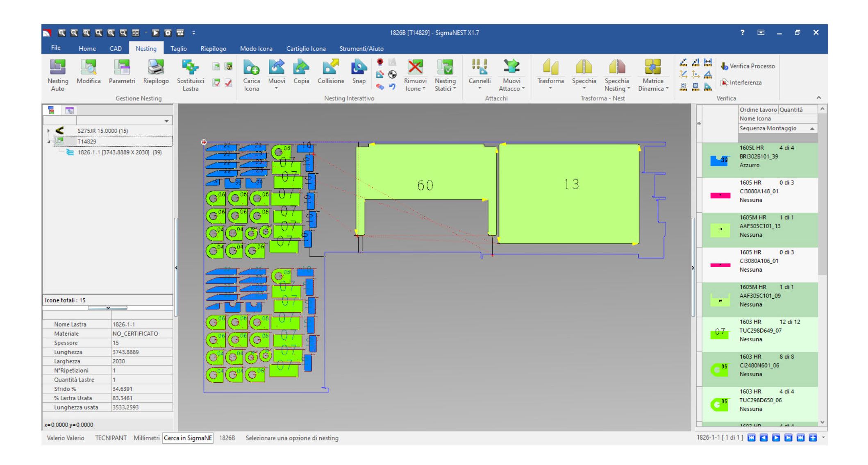Click the Specchia Nesting icon
Image resolution: width=868 pixels, height=465 pixels.
pos(617,67)
